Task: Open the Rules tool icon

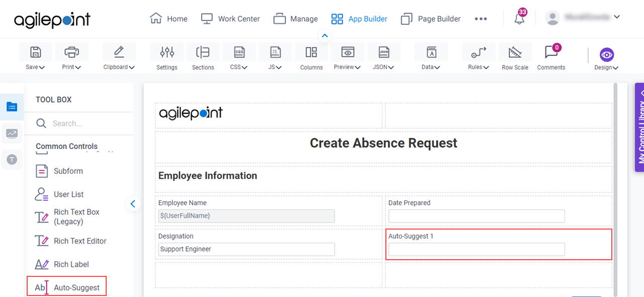Action: pos(478,52)
